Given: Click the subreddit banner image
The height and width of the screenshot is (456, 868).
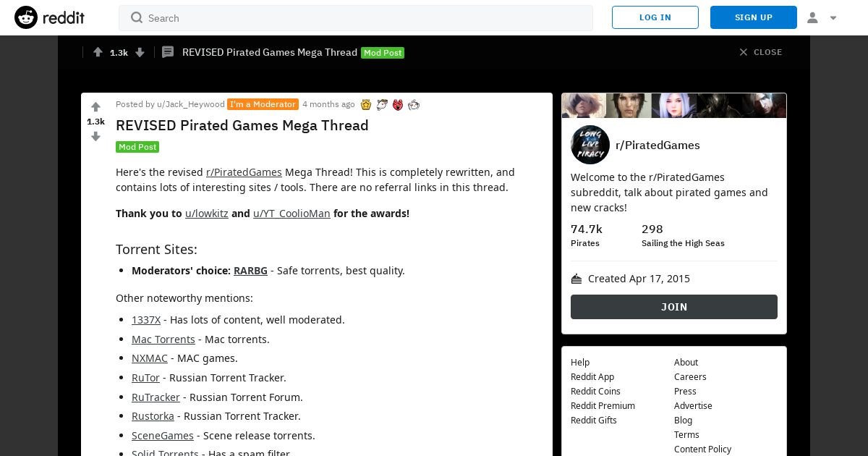Looking at the screenshot, I should [674, 106].
